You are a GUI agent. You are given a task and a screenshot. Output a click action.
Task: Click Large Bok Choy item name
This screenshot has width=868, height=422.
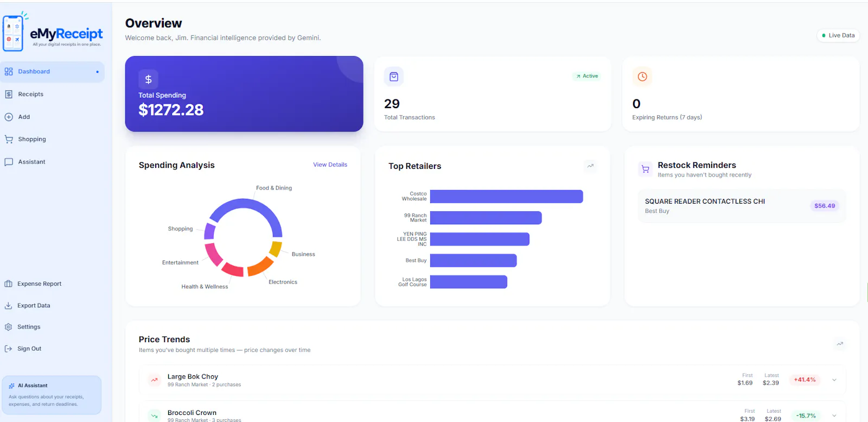tap(193, 376)
